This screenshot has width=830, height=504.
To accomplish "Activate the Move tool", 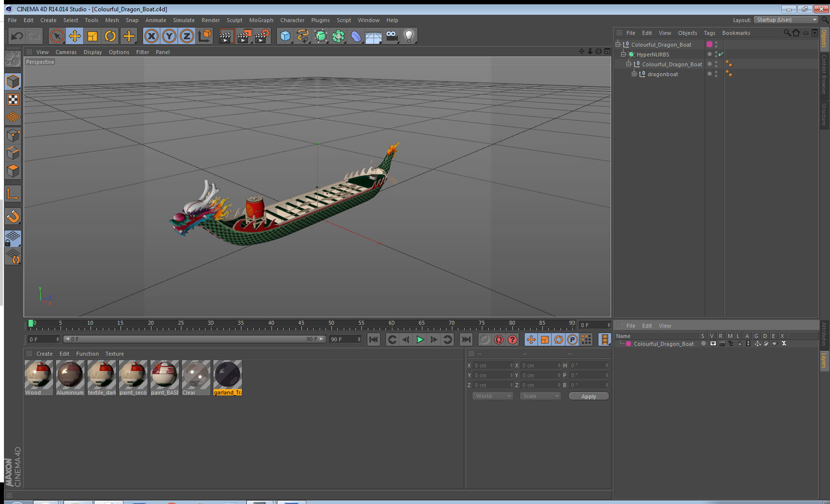I will (75, 36).
